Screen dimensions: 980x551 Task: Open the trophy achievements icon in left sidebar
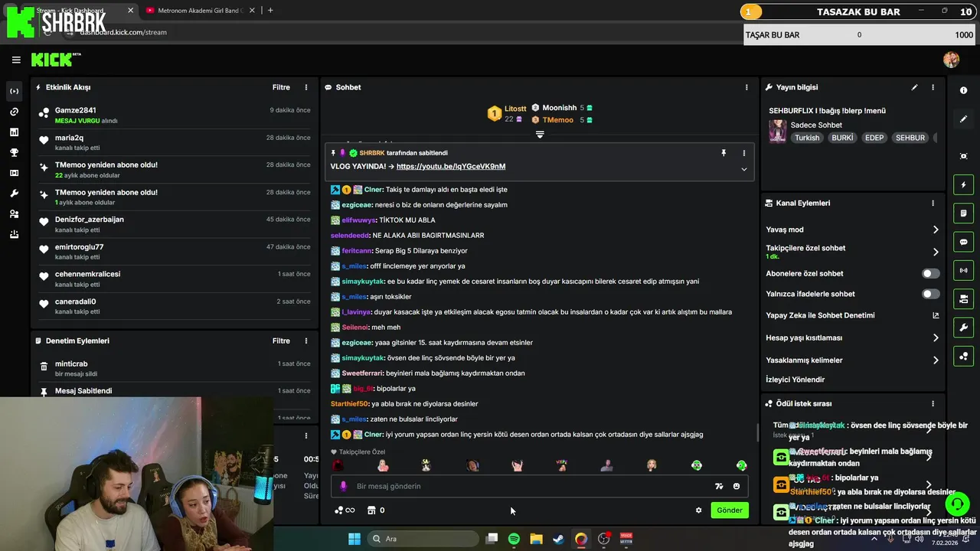[14, 152]
